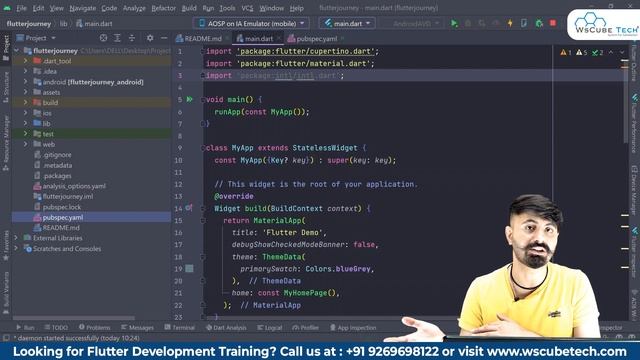
Task: Open the Profiler tool window
Action: [305, 327]
